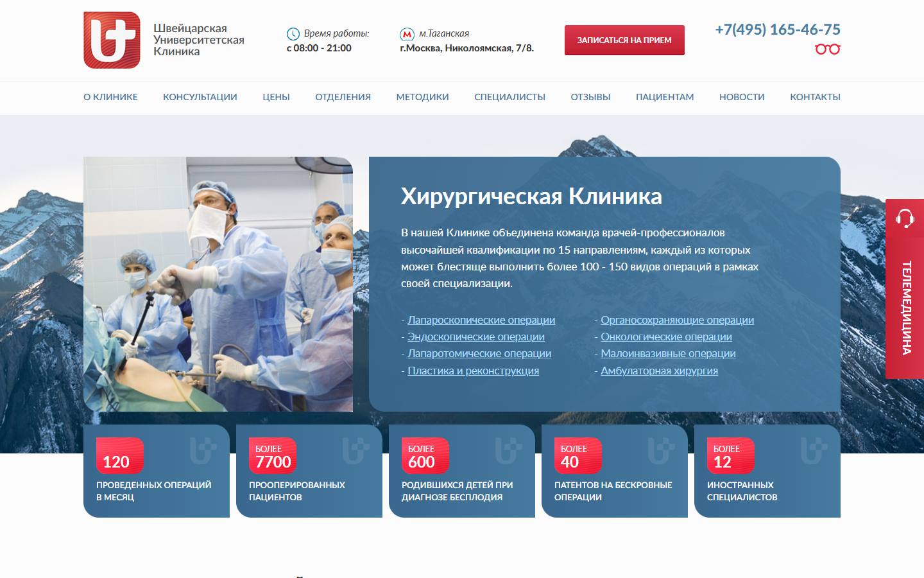Click the Малоинвазивные операции link
The width and height of the screenshot is (924, 578).
pos(668,353)
